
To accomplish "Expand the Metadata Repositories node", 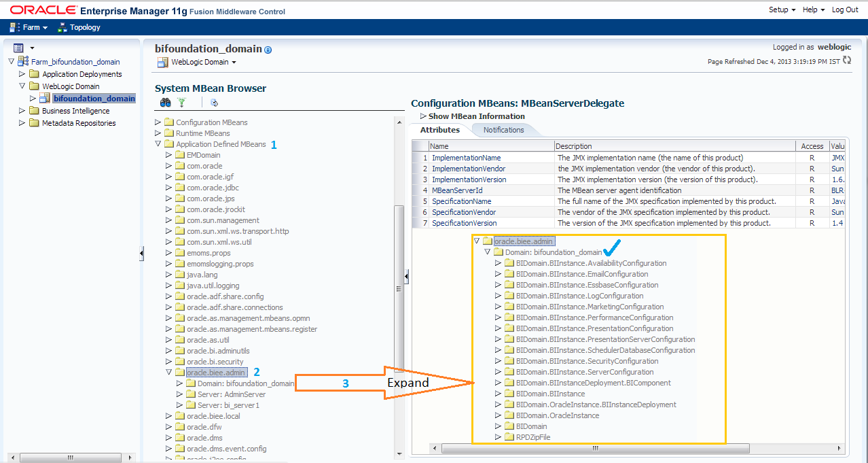I will (22, 123).
